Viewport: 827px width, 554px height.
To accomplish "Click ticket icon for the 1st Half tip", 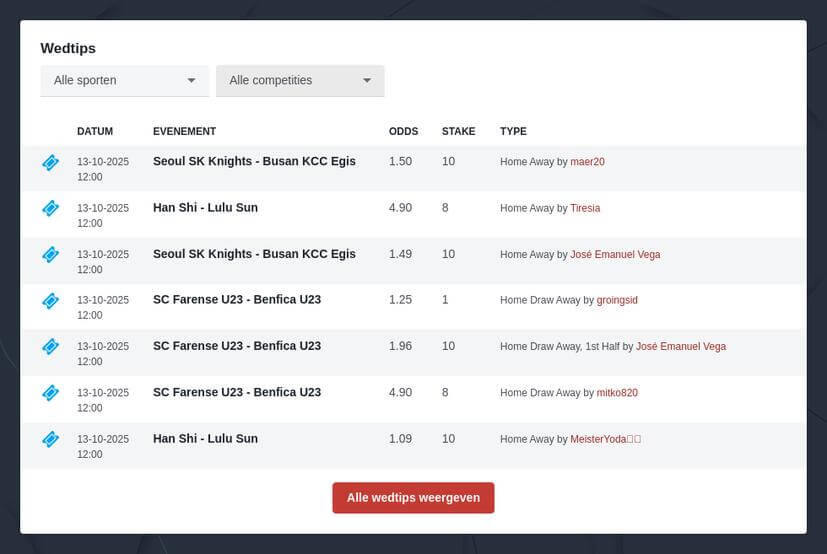I will [x=51, y=346].
